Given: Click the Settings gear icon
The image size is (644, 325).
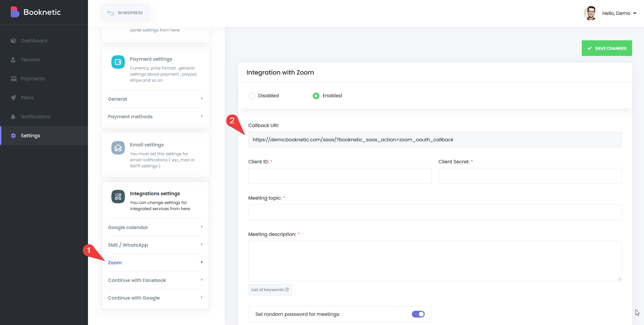Looking at the screenshot, I should point(13,136).
